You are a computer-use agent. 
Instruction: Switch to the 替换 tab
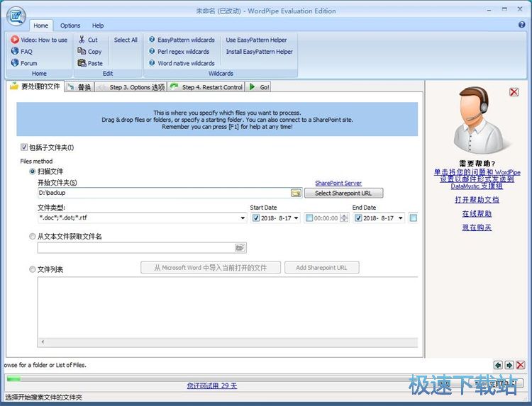pos(79,87)
